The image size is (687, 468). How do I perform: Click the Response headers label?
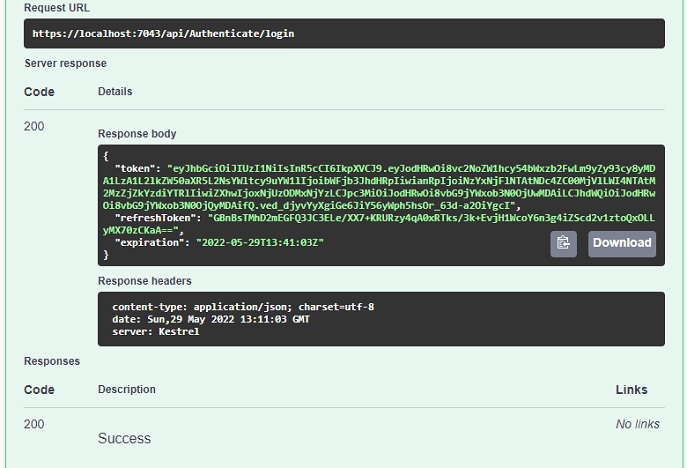(x=145, y=281)
